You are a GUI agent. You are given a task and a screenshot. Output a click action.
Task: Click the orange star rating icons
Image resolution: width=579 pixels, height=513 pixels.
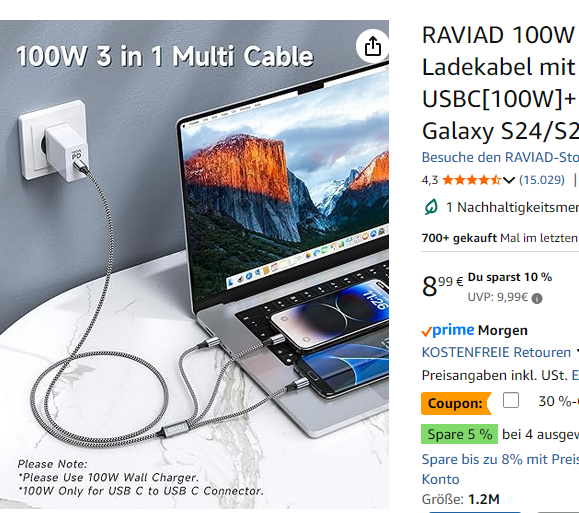[471, 180]
